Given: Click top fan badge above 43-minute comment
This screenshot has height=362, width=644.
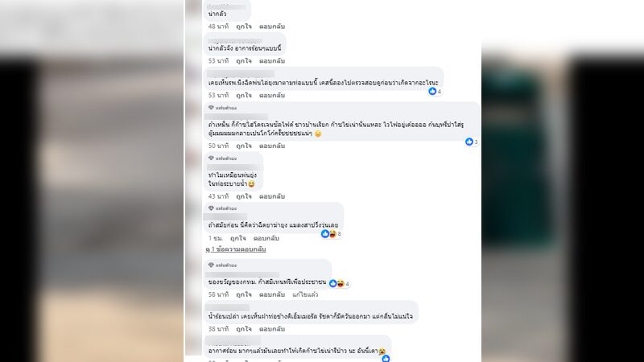Looking at the screenshot, I should click(222, 158).
